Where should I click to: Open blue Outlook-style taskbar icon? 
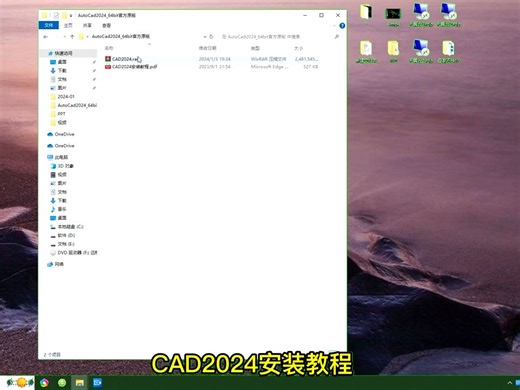[97, 383]
